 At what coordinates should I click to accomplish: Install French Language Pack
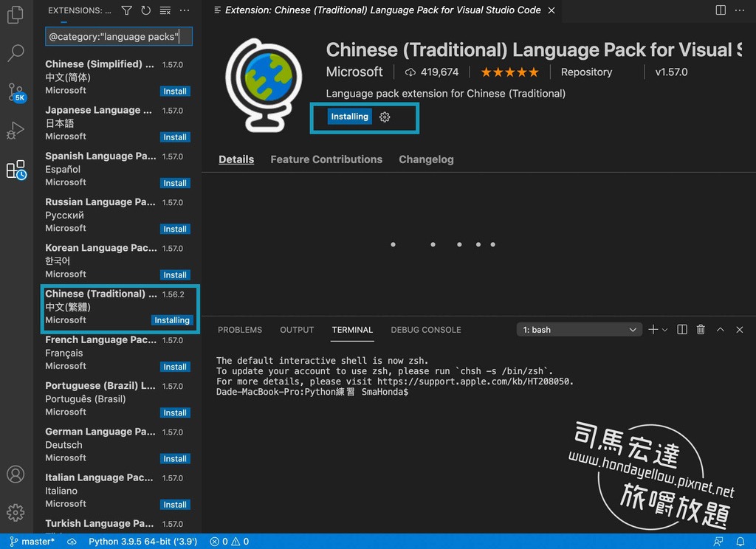pos(175,367)
